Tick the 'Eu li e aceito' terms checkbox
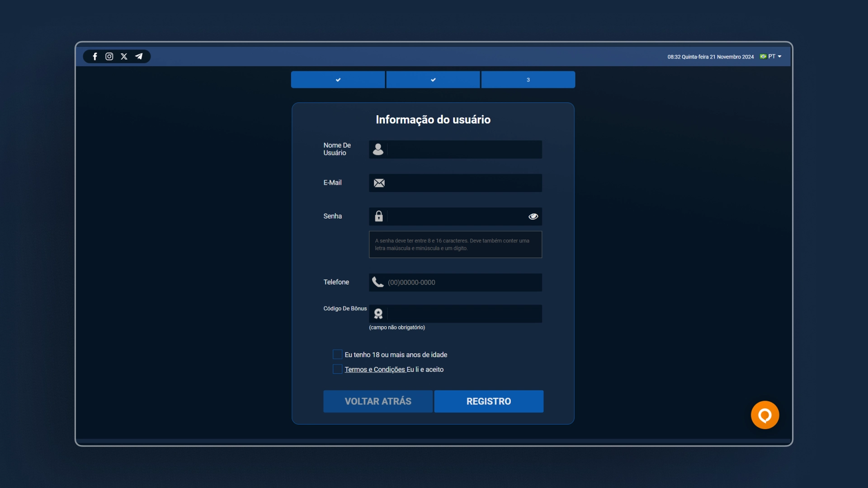 click(x=337, y=369)
